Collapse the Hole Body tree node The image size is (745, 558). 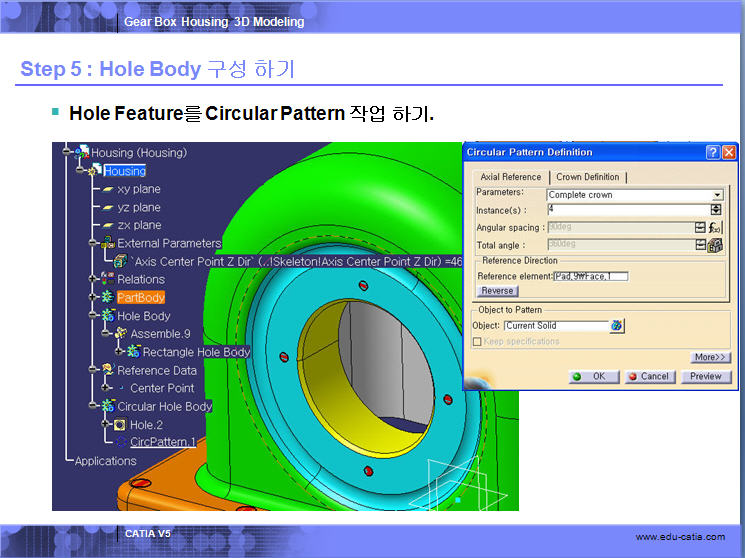[93, 316]
